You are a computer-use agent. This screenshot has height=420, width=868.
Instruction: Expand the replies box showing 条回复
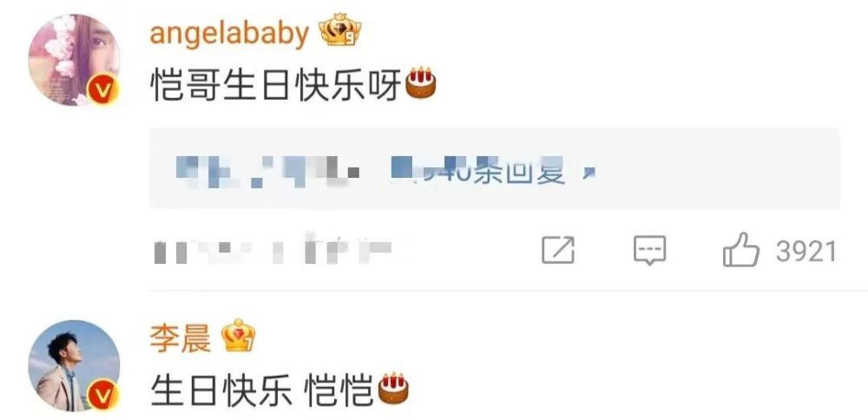point(495,168)
